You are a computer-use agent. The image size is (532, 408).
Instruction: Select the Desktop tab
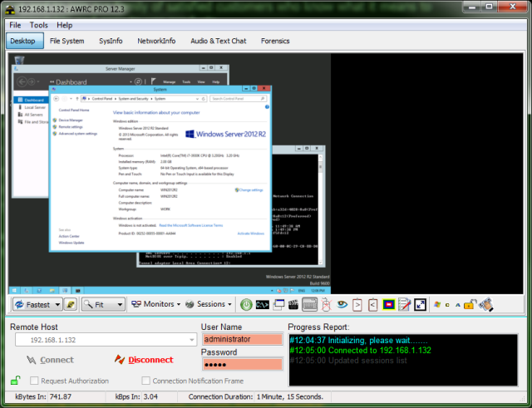pyautogui.click(x=25, y=41)
